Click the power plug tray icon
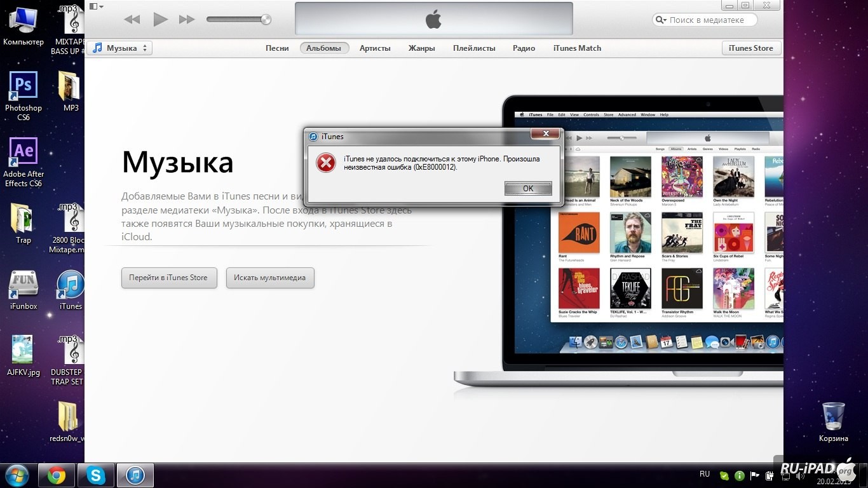Image resolution: width=868 pixels, height=488 pixels. point(770,475)
